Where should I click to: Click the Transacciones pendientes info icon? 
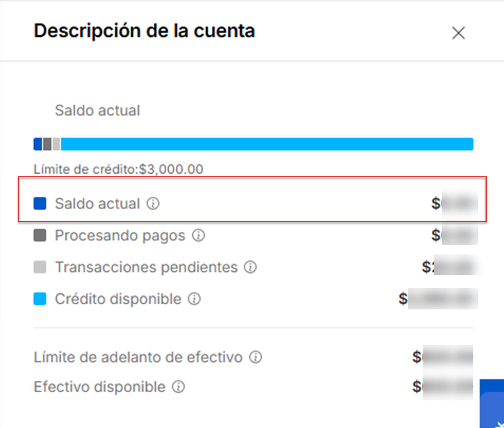tap(250, 267)
